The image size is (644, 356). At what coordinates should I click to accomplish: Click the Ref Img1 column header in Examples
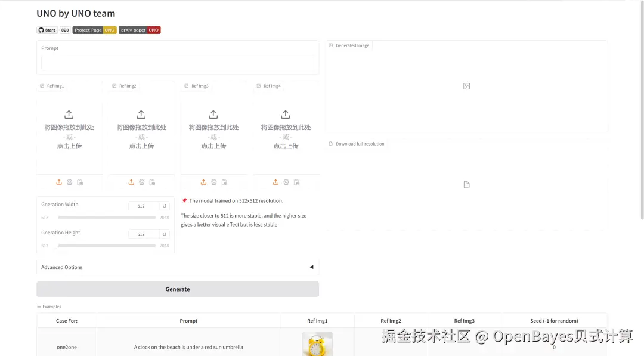317,321
